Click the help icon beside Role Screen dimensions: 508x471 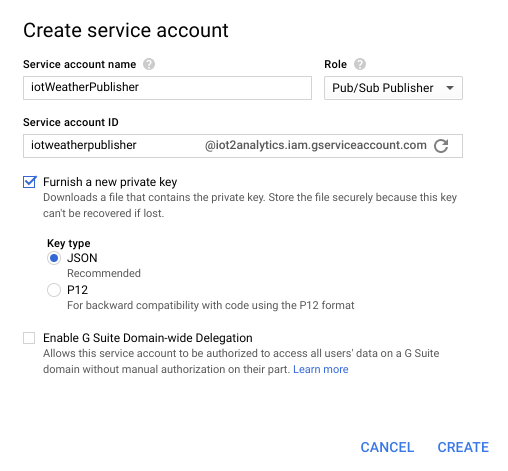click(360, 64)
